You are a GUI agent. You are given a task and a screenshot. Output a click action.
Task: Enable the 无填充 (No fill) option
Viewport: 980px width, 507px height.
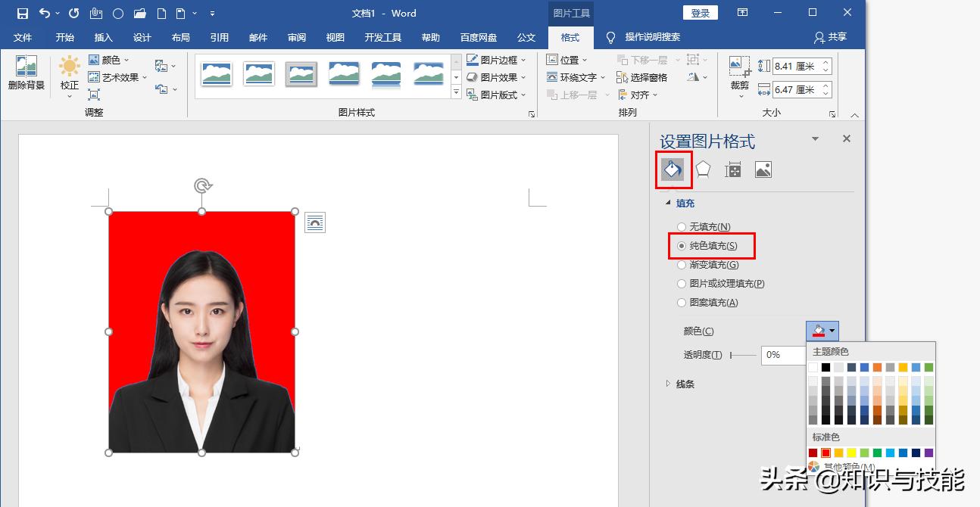coord(682,226)
